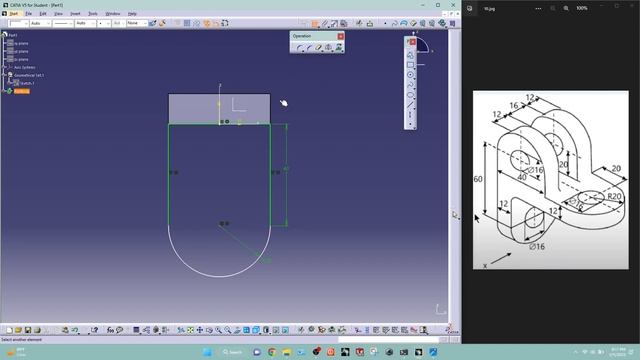The height and width of the screenshot is (360, 640).
Task: Open the Start menu in CATIA
Action: tap(13, 13)
